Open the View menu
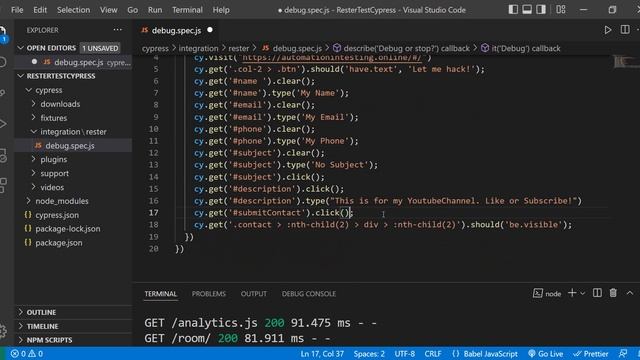Screen dimensions: 640x360 [x=109, y=10]
